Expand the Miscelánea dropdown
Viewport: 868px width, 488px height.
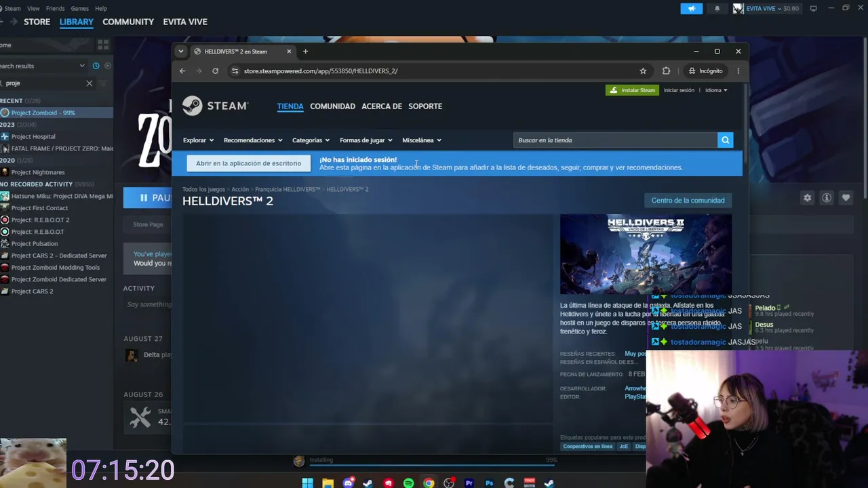coord(422,140)
